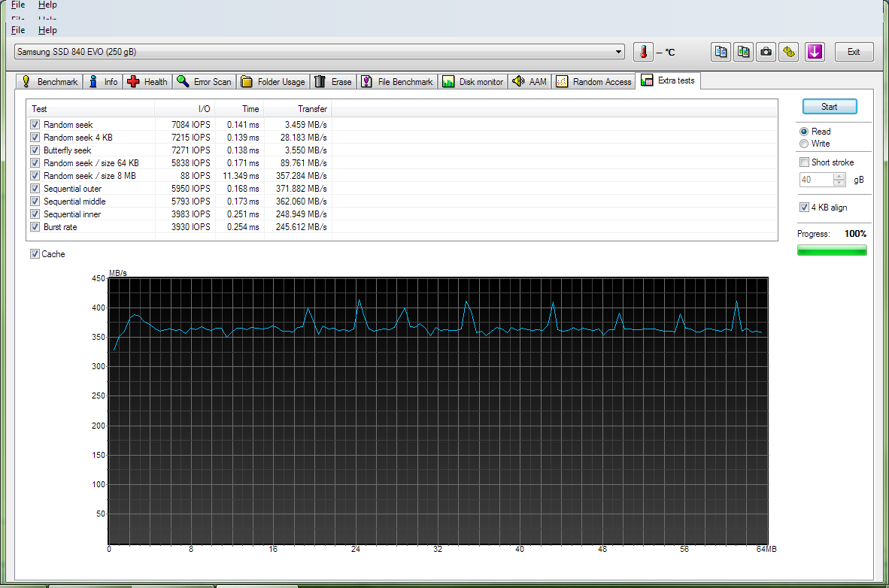Uncheck the Random seek test checkbox
The width and height of the screenshot is (889, 588).
(35, 125)
